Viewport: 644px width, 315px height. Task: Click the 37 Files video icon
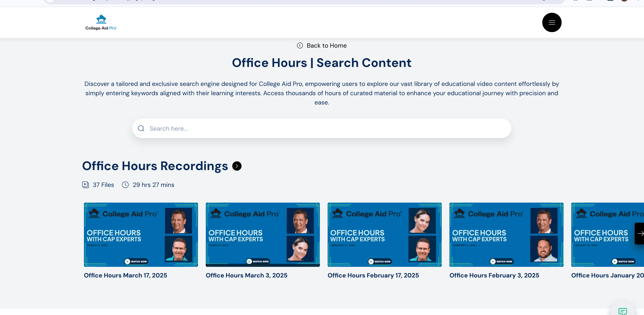(85, 185)
